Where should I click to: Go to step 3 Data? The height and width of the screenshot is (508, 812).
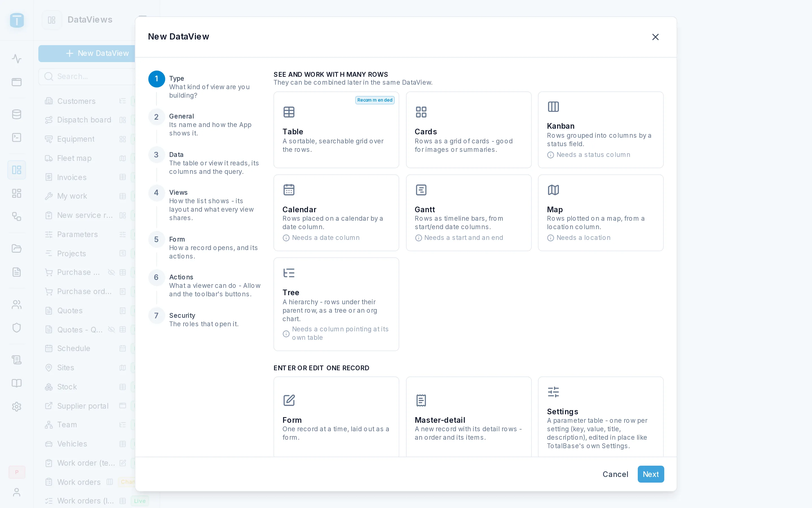(x=205, y=163)
